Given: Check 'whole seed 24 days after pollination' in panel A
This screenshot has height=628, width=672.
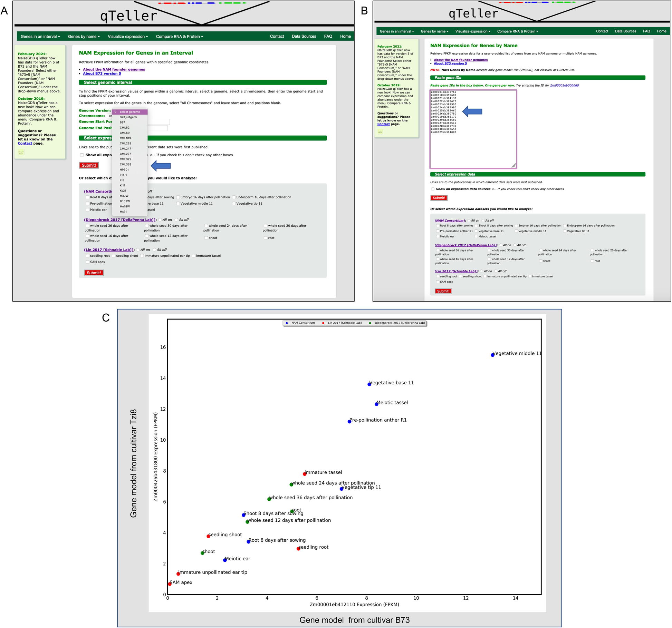Looking at the screenshot, I should (206, 226).
